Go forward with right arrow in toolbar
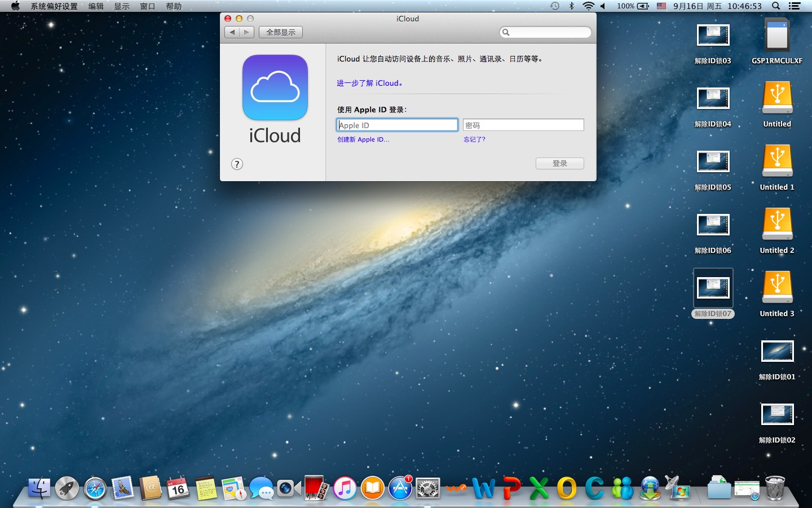This screenshot has height=508, width=812. [x=246, y=32]
